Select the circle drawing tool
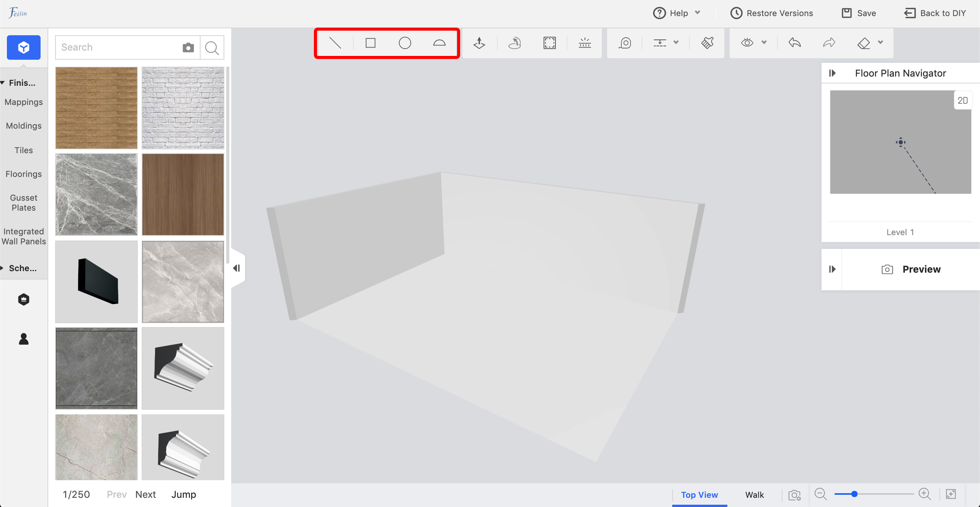The width and height of the screenshot is (980, 507). (405, 43)
